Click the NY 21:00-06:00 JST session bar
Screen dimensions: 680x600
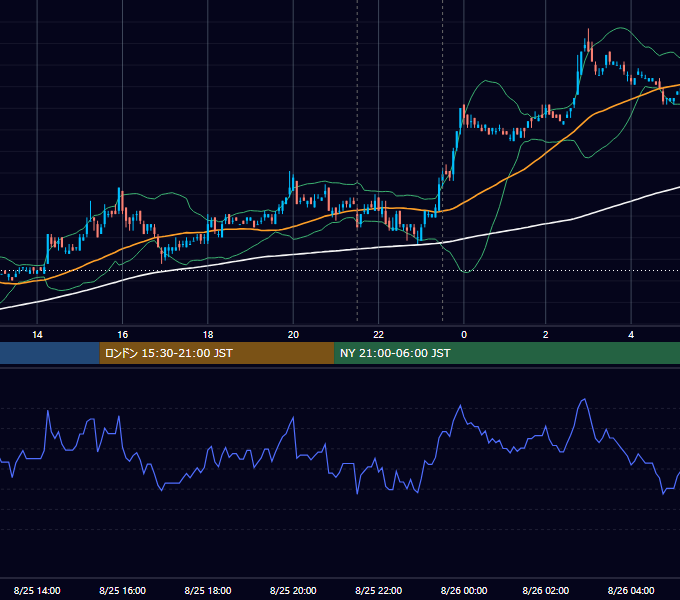(x=507, y=353)
